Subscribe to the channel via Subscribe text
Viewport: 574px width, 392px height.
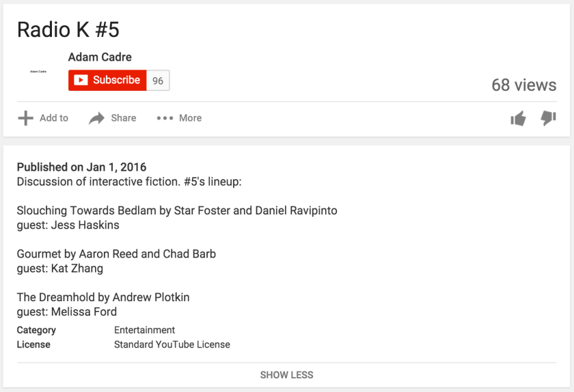(116, 80)
